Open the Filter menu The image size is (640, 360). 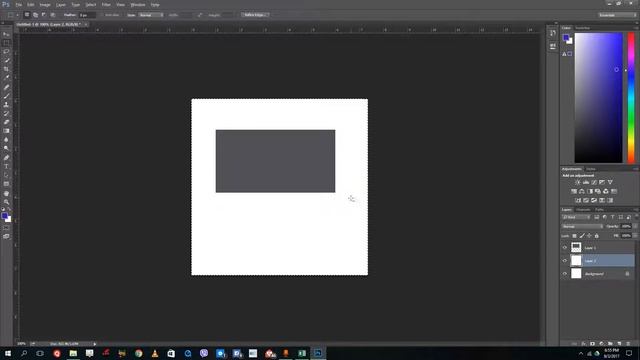[106, 5]
